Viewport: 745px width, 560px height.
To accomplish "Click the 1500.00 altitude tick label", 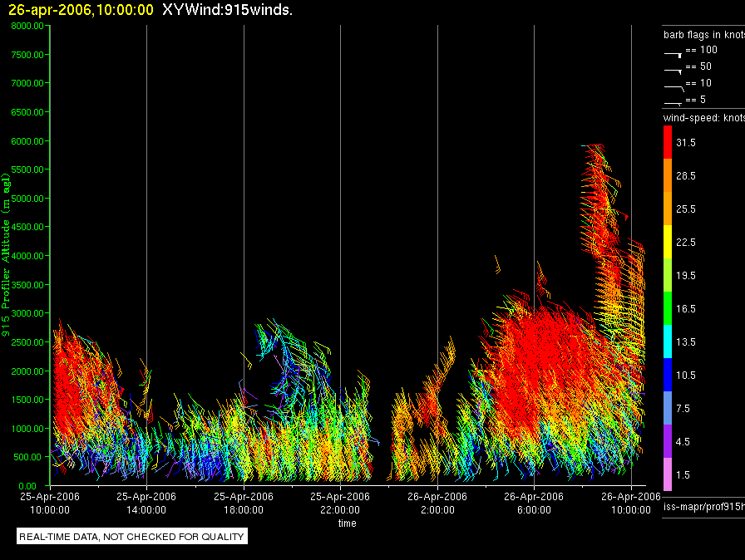I will tap(27, 400).
